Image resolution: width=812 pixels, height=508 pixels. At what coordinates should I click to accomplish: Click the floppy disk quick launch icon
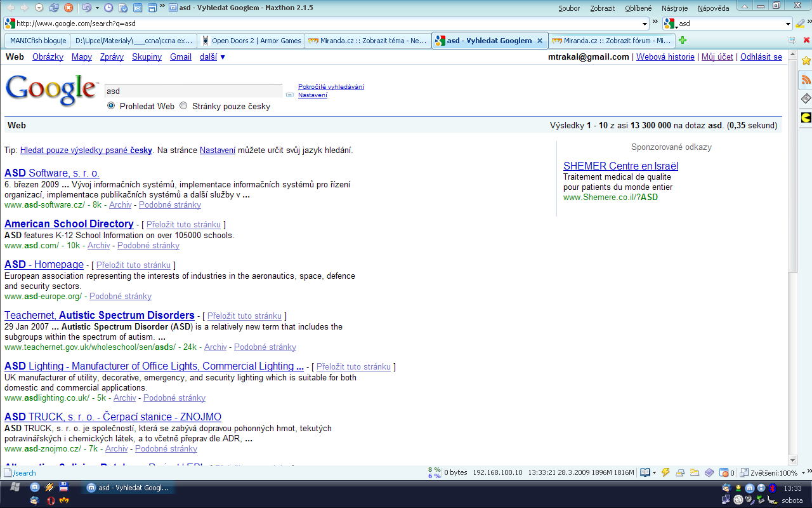point(63,488)
